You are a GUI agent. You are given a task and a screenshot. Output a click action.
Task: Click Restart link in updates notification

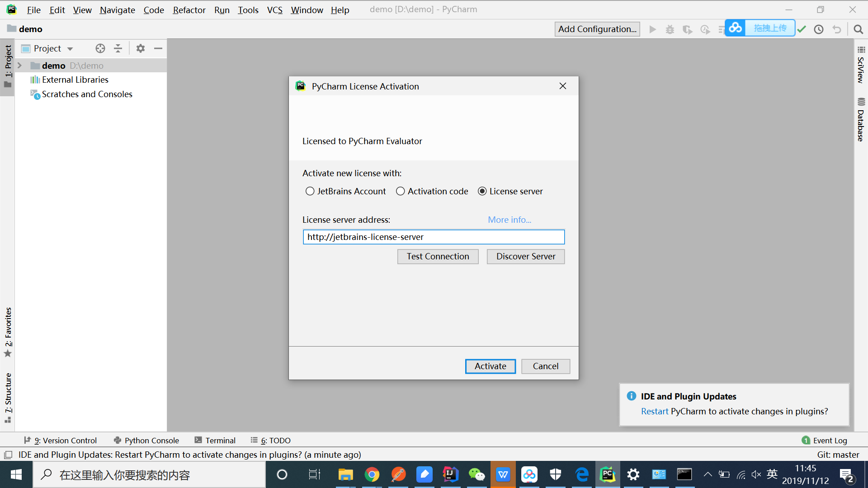(655, 411)
